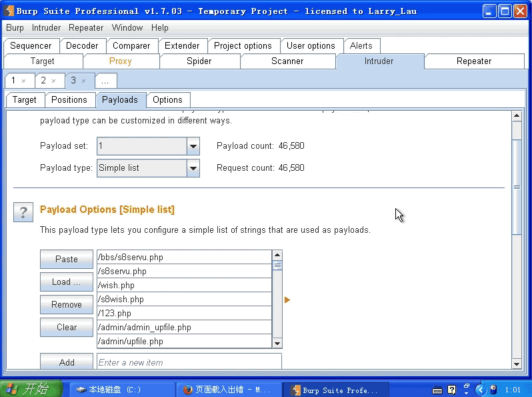Open the Windows Start button
The width and height of the screenshot is (532, 397).
tap(31, 388)
